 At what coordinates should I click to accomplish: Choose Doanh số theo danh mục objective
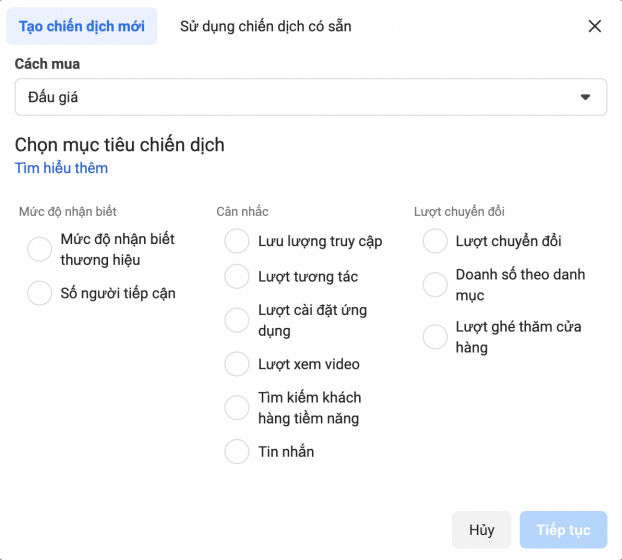[x=435, y=285]
